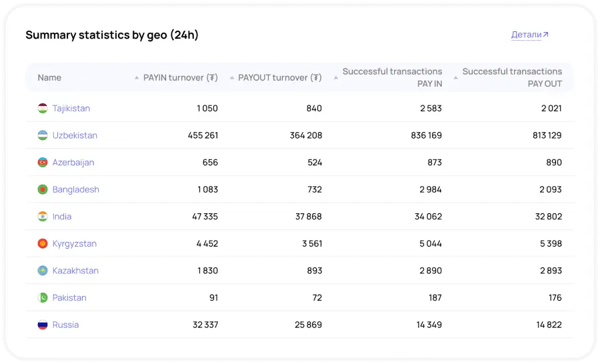Screen dimensions: 600x364
Task: Click the Russia flag icon
Action: (43, 325)
